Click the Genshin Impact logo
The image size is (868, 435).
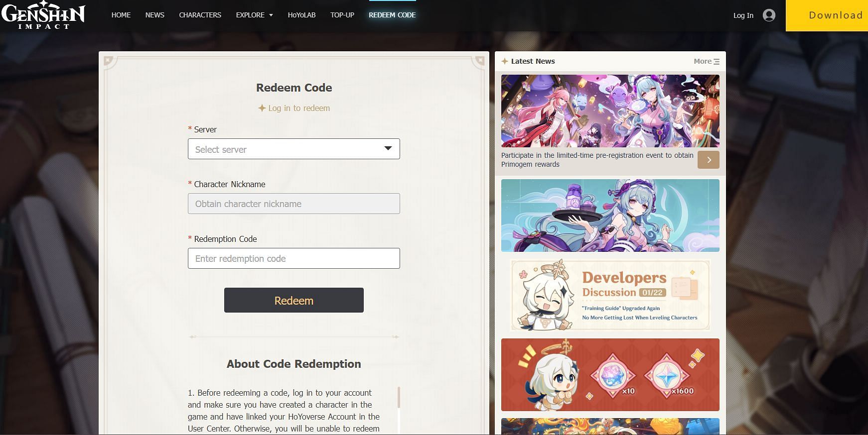[x=43, y=15]
